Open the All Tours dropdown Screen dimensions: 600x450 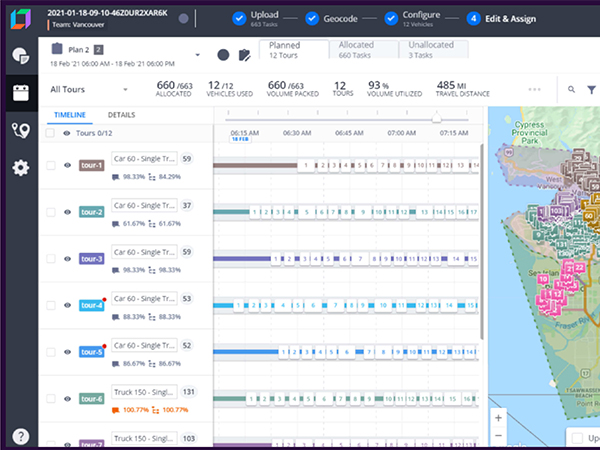click(x=89, y=90)
